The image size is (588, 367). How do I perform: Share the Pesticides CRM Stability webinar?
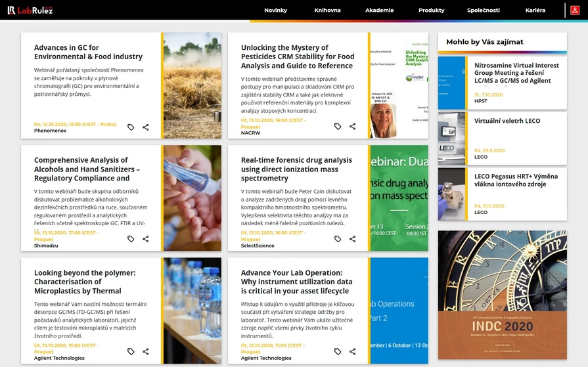(353, 127)
